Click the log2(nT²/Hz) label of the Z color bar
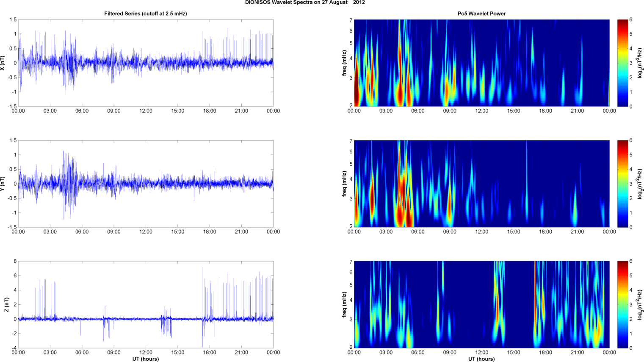Screen dimensions: 644x362 coord(640,305)
